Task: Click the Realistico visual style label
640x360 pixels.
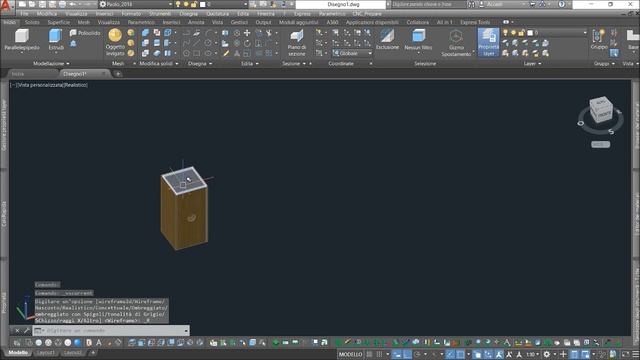Action: pyautogui.click(x=76, y=85)
